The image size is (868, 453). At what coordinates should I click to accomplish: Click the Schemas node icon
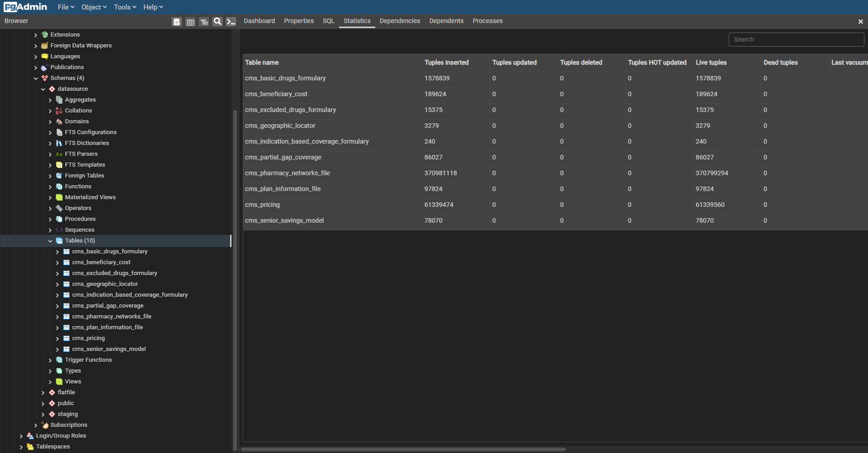[x=45, y=78]
